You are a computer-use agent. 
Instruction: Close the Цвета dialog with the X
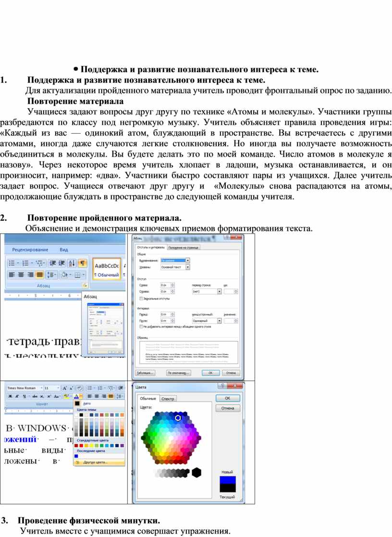click(235, 386)
